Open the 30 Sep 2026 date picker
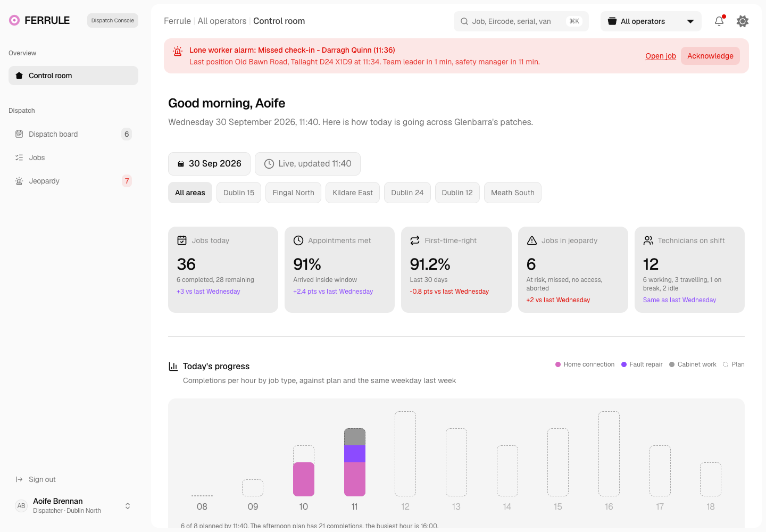 pyautogui.click(x=210, y=164)
